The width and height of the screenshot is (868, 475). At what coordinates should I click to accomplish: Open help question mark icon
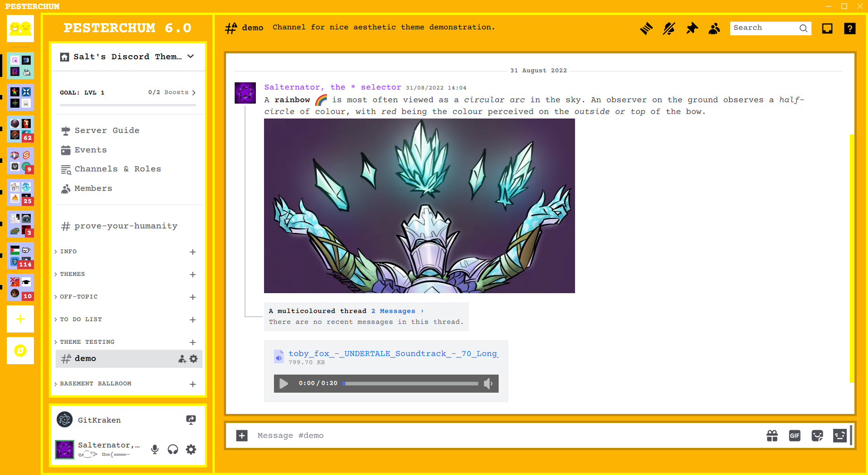[850, 28]
